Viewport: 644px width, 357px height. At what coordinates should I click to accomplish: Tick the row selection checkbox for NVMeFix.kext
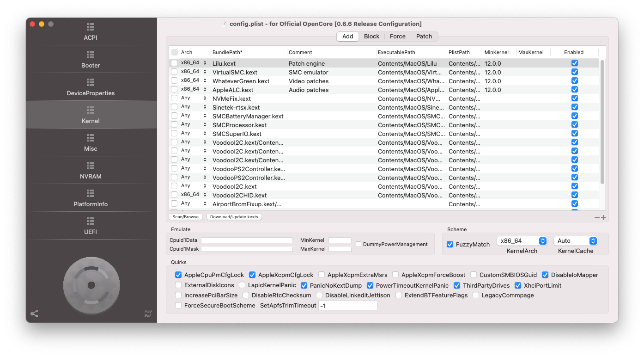coord(174,98)
